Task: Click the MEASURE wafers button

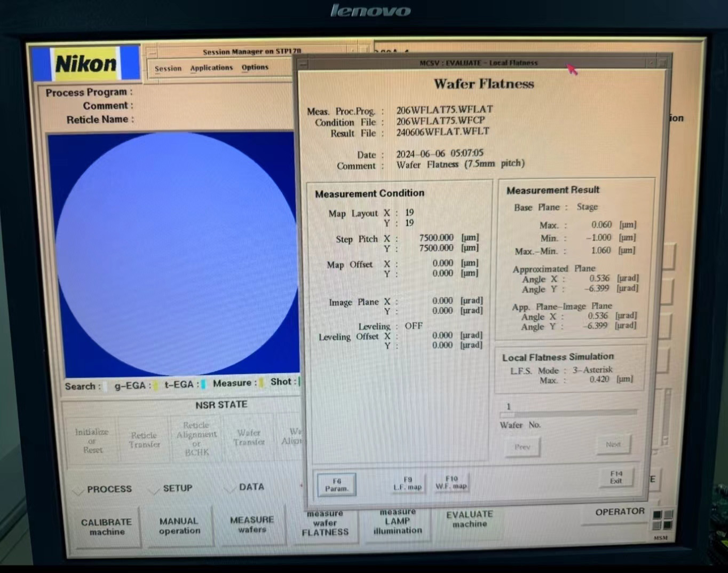Action: [x=252, y=524]
